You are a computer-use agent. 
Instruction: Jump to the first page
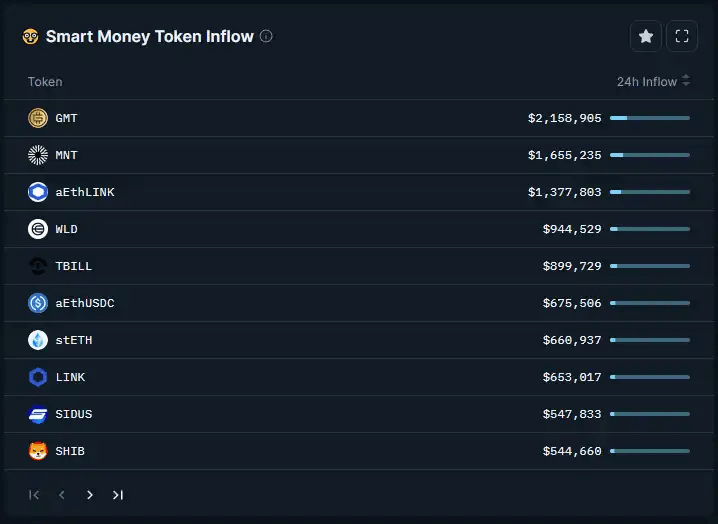point(34,494)
